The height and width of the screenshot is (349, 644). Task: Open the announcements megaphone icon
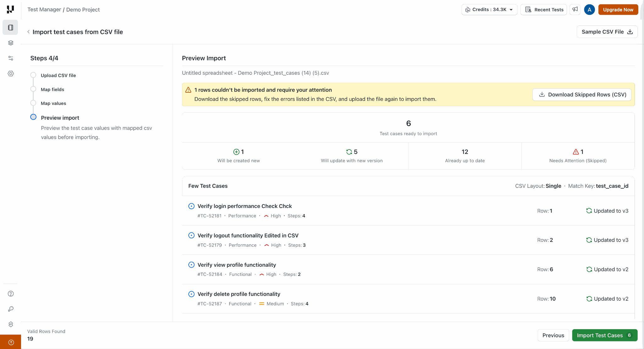pos(575,9)
